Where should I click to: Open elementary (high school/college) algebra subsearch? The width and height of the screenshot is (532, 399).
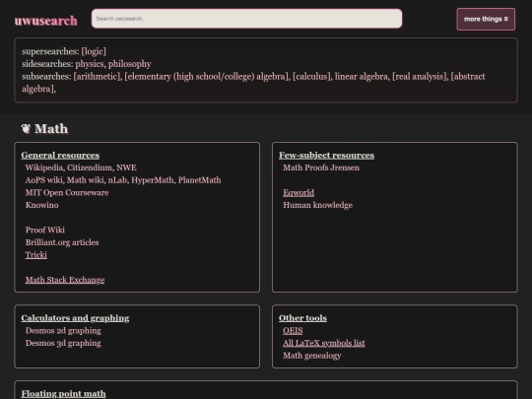206,76
